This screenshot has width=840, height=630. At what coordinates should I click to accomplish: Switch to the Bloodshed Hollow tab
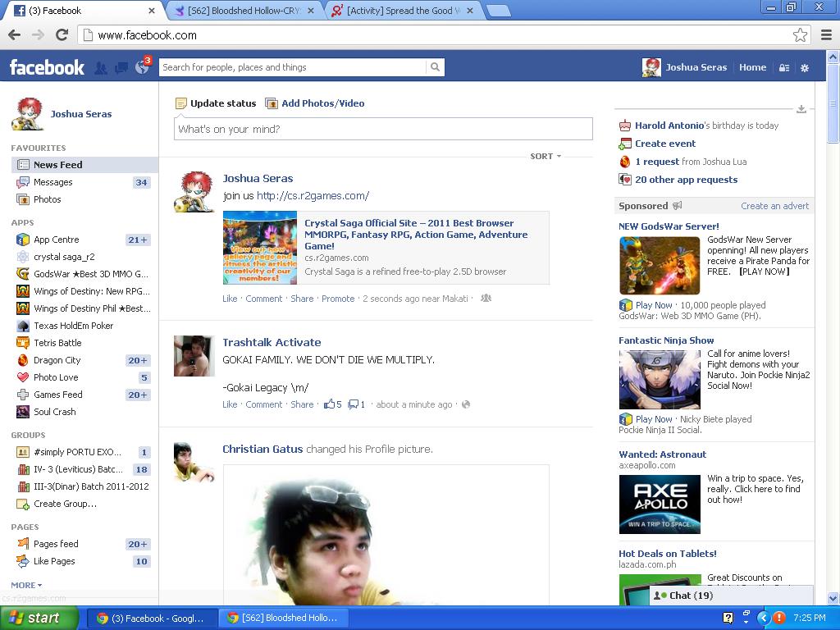[x=244, y=11]
